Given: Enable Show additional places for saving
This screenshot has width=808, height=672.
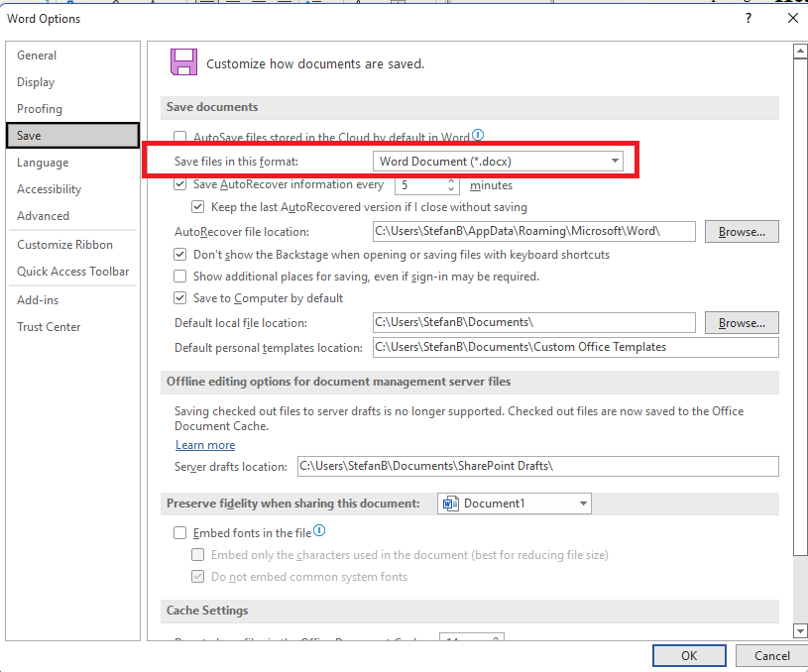Looking at the screenshot, I should click(x=179, y=277).
